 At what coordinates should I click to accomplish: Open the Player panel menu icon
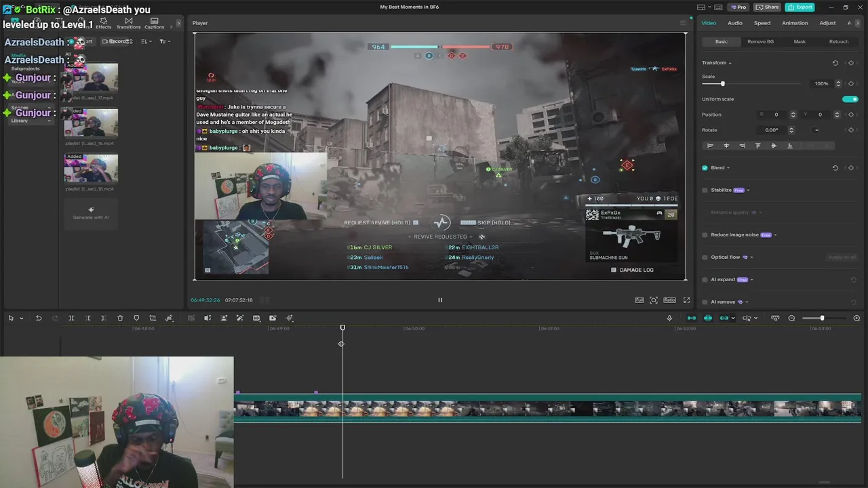coord(683,23)
